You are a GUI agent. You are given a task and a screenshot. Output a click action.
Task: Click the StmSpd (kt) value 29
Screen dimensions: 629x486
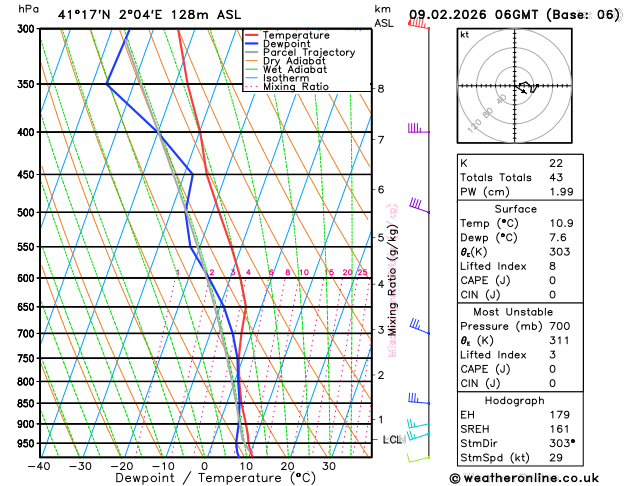tap(556, 458)
